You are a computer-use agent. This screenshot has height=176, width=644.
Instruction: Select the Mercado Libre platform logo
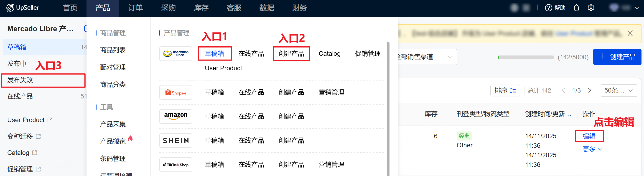pyautogui.click(x=176, y=54)
